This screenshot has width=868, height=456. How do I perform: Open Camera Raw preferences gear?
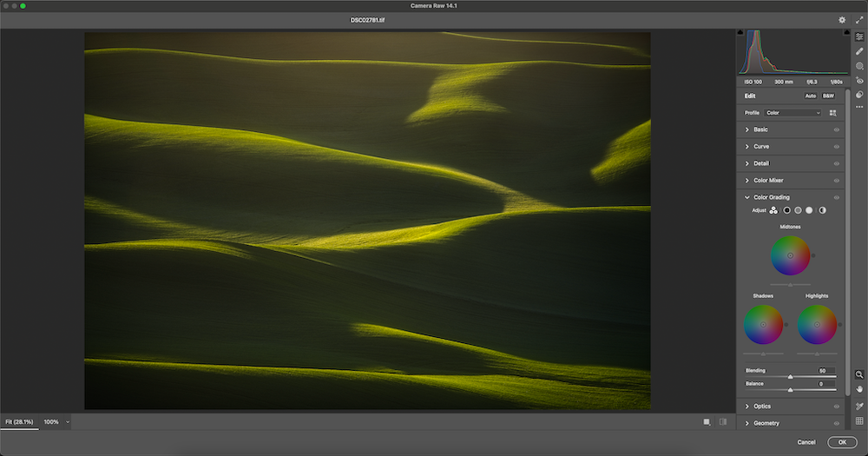pyautogui.click(x=842, y=19)
